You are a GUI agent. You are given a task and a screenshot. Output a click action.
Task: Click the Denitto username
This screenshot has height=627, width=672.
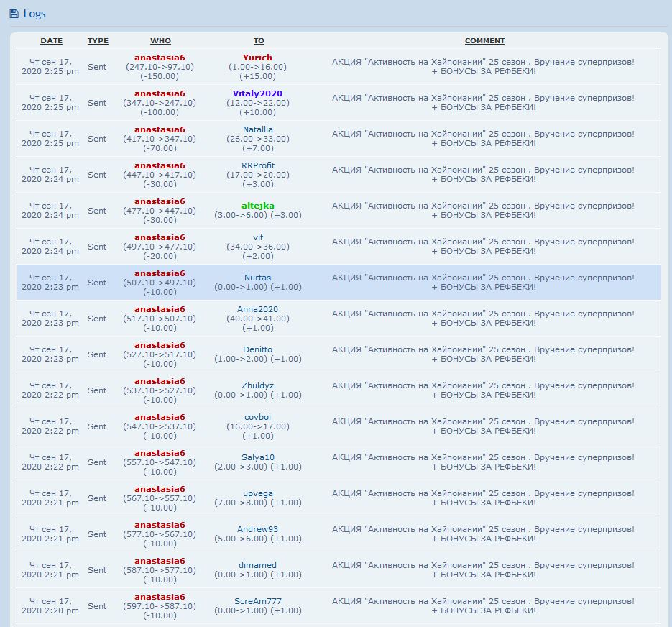coord(257,349)
